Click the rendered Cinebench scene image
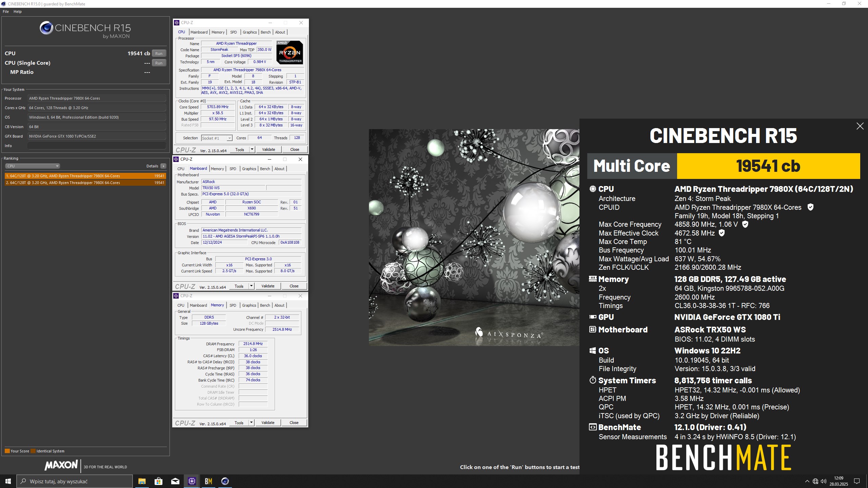868x488 pixels. [x=474, y=237]
